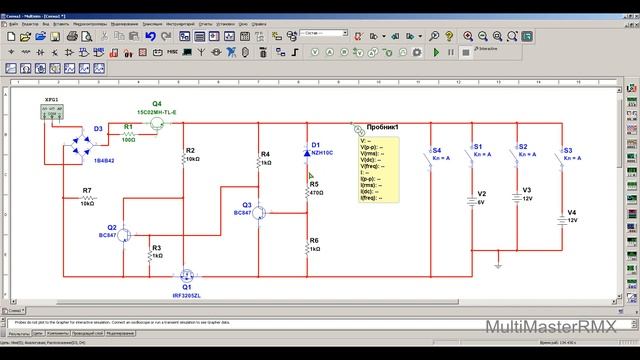
Task: Zoom to fit the whole sheet
Action: (x=512, y=37)
